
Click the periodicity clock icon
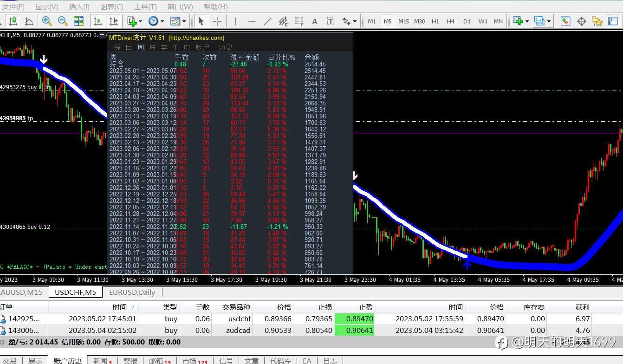(x=153, y=21)
